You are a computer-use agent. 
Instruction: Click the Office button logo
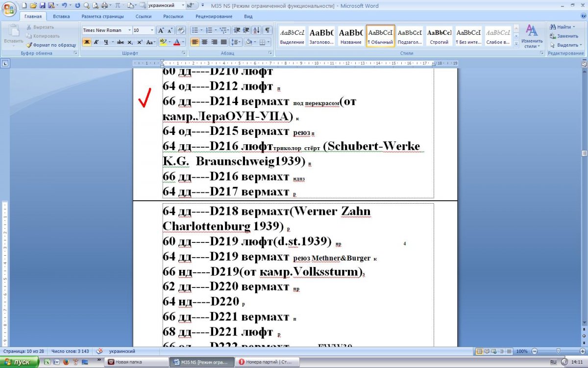point(9,8)
